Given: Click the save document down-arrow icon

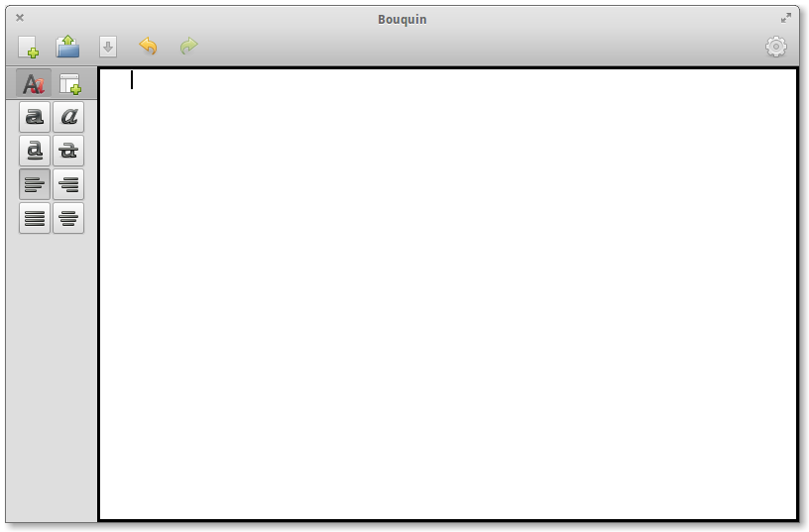Looking at the screenshot, I should pos(108,47).
